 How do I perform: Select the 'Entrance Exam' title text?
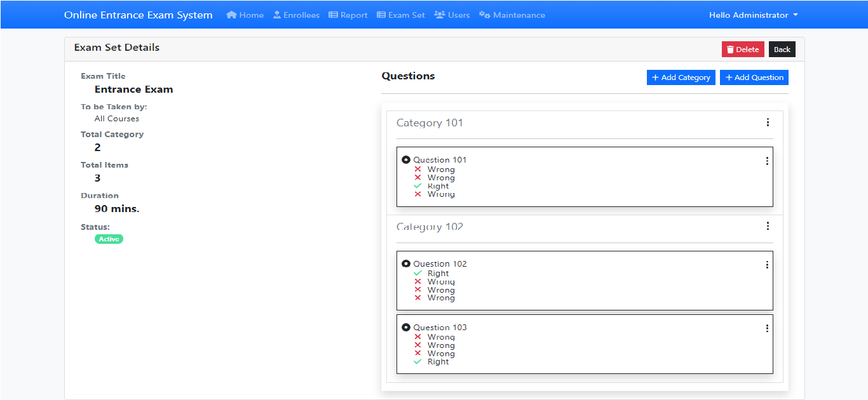coord(134,90)
